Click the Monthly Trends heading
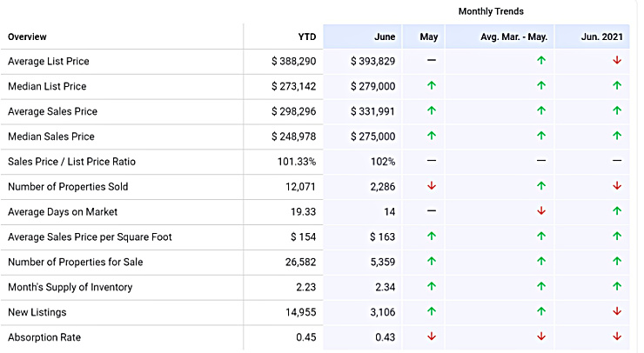Viewport: 644px width, 353px height. pyautogui.click(x=491, y=11)
